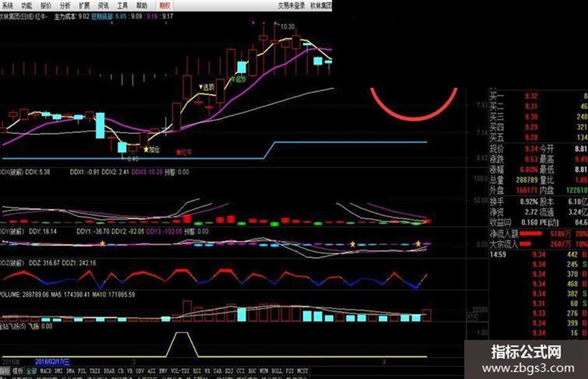Switch to the RSI indicator tab
588x379 pixels.
[197, 371]
